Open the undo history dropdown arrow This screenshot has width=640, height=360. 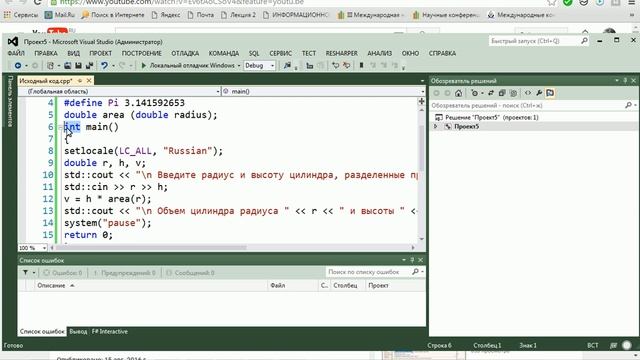(x=113, y=66)
